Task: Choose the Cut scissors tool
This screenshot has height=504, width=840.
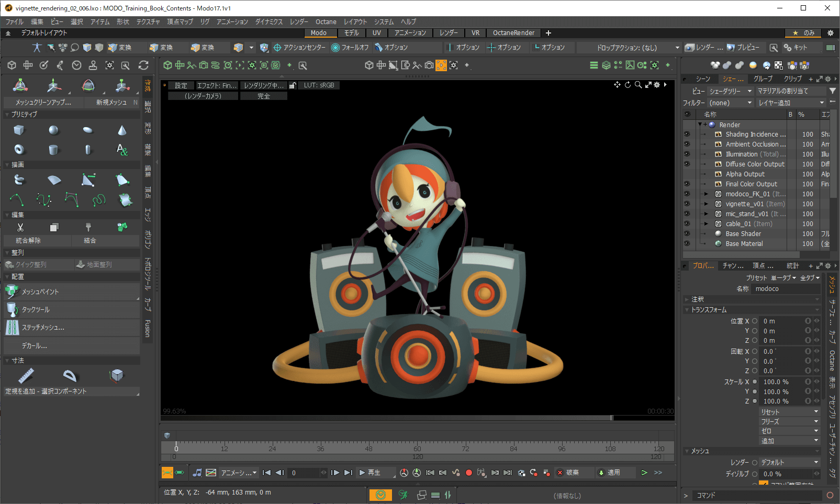Action: tap(20, 227)
